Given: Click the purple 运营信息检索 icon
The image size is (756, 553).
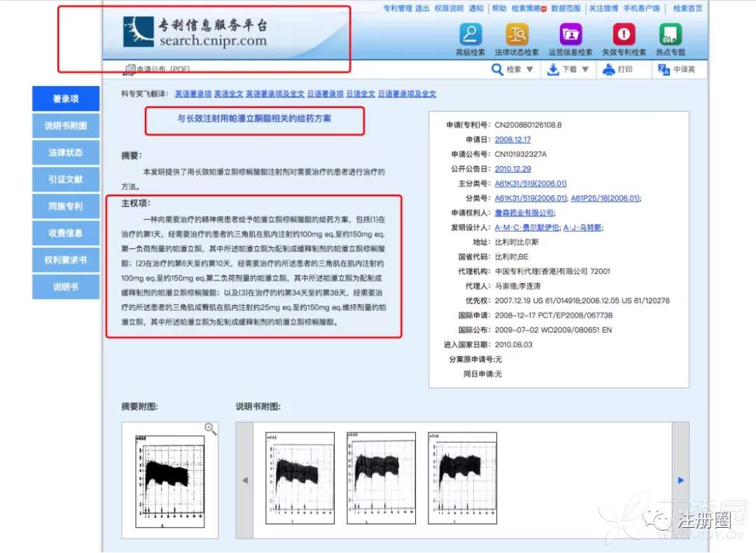Looking at the screenshot, I should [x=570, y=34].
